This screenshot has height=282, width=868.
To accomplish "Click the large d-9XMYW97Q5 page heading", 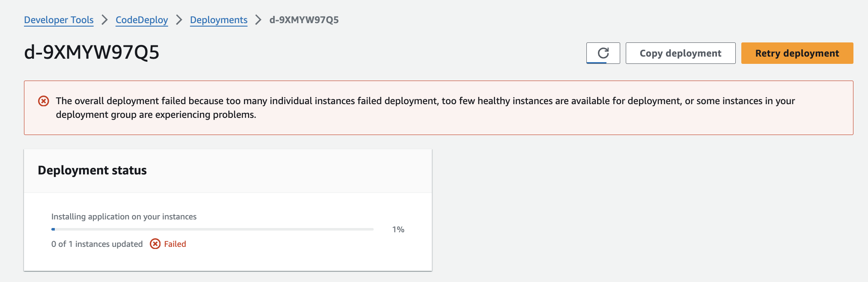I will pos(92,52).
